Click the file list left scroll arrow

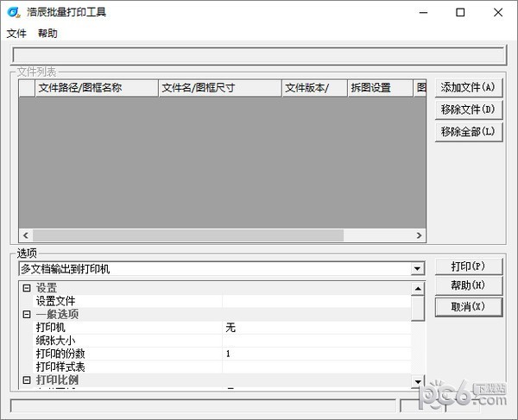[x=26, y=235]
